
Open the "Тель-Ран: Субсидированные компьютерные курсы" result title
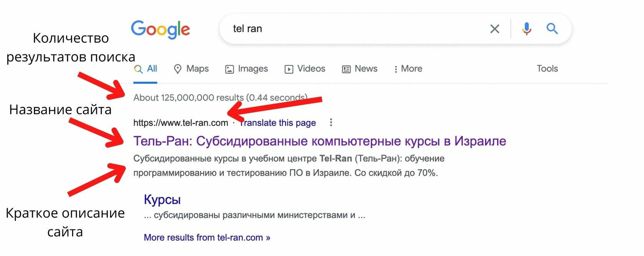click(319, 141)
